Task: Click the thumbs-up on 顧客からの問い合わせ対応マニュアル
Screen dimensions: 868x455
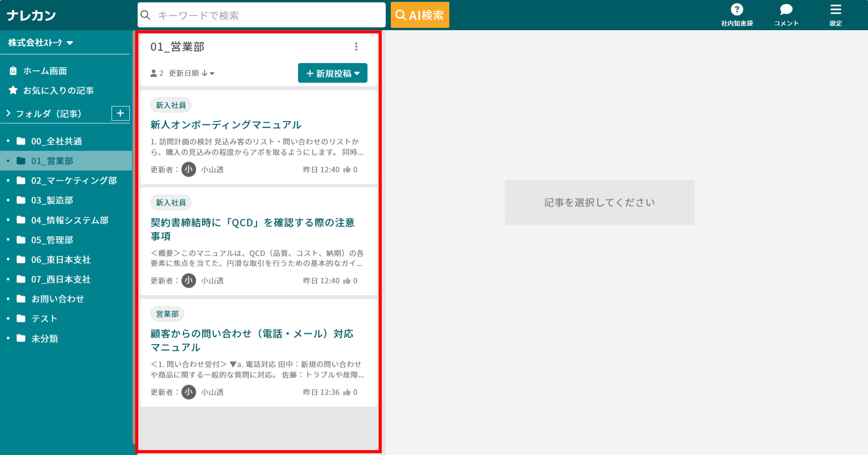Action: pos(347,392)
